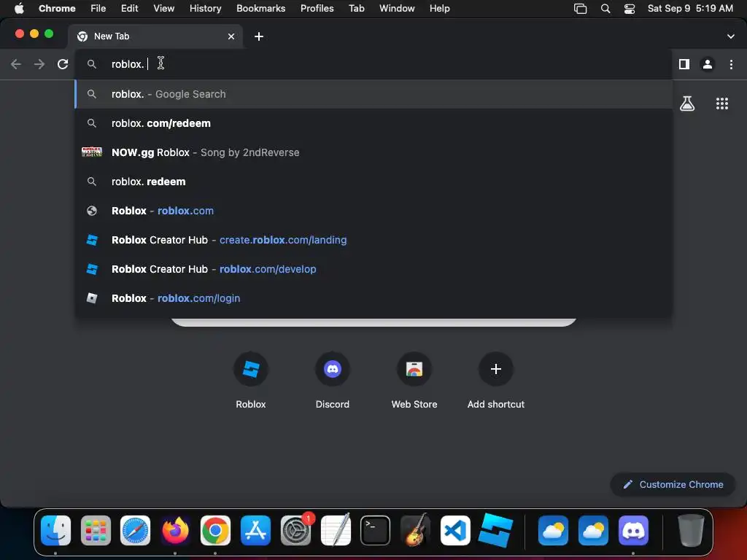Close the New Tab tab
The image size is (747, 560).
tap(231, 36)
